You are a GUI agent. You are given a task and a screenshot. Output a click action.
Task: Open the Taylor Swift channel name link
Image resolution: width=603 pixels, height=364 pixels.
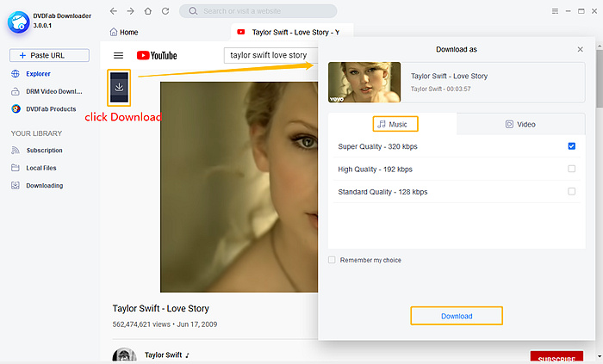[x=163, y=355]
